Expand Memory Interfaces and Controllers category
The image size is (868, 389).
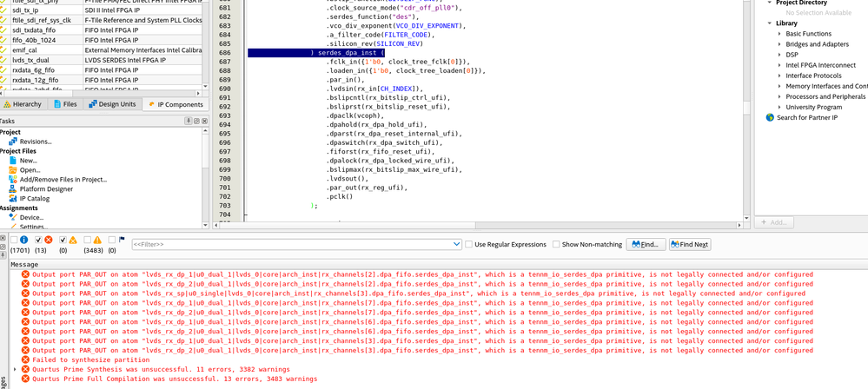[x=780, y=86]
